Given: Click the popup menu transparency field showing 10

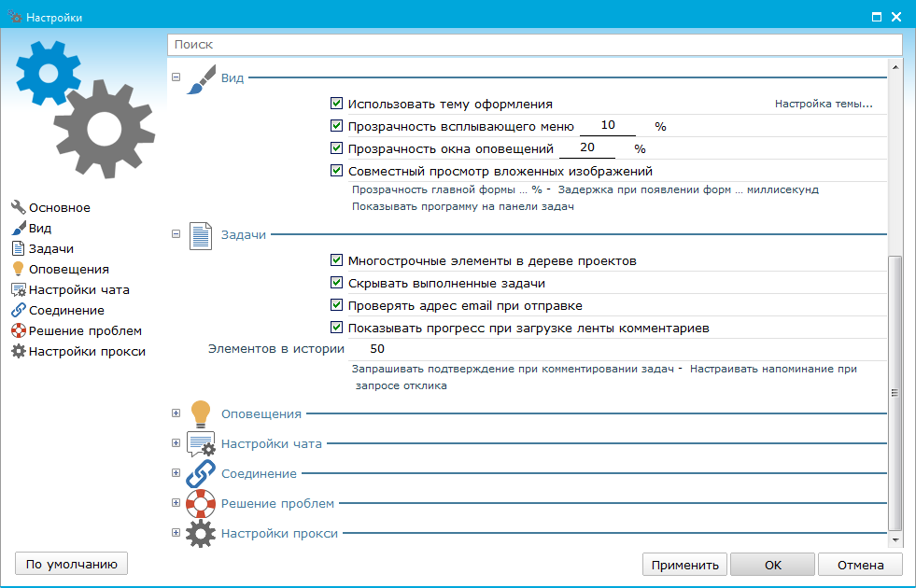Looking at the screenshot, I should click(x=608, y=125).
